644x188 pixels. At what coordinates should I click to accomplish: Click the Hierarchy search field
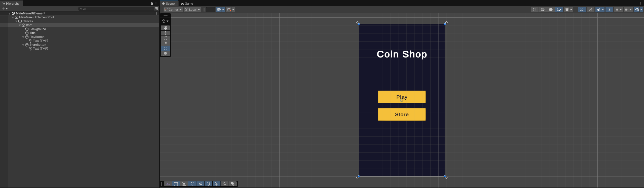click(x=116, y=9)
